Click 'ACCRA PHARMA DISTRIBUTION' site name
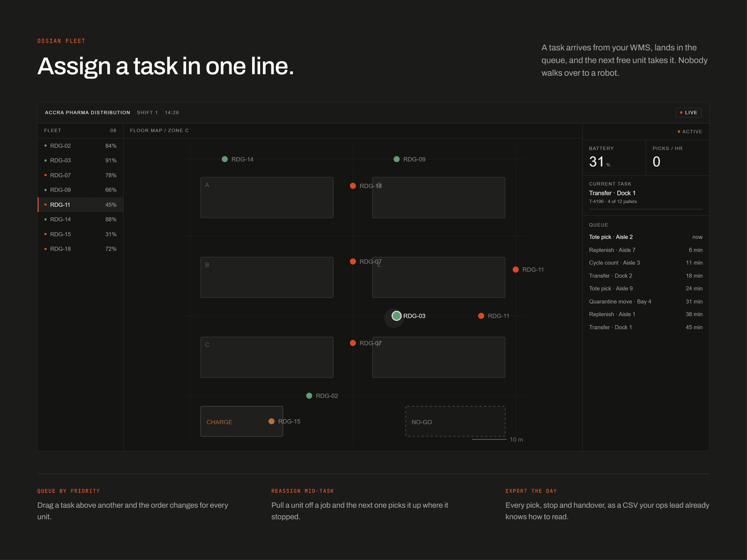This screenshot has width=747, height=560. 88,113
